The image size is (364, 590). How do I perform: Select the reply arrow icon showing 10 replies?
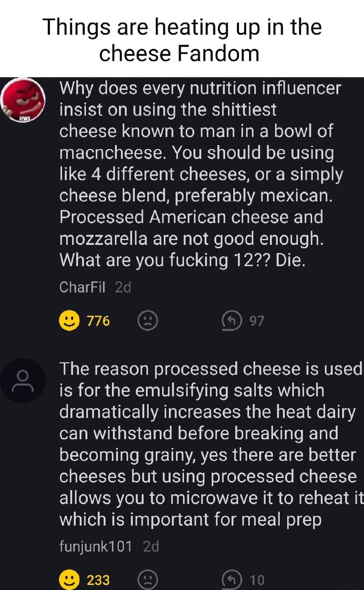point(233,580)
